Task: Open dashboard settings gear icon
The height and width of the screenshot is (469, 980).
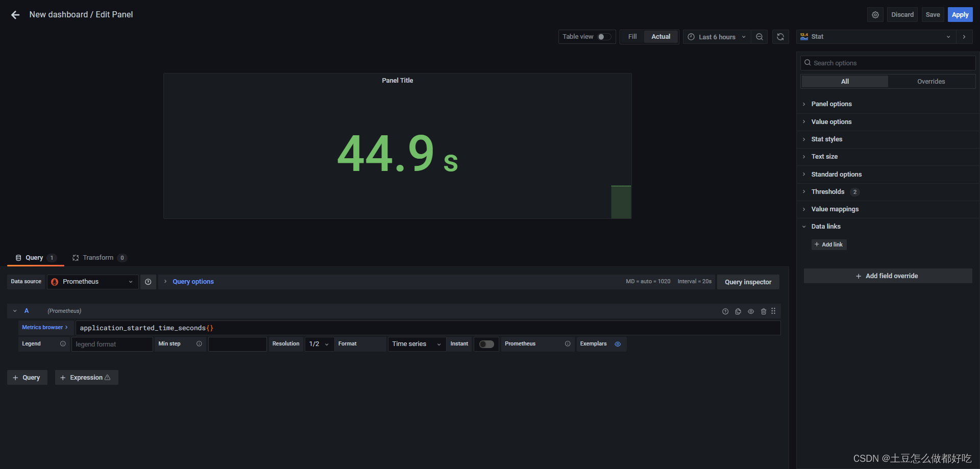Action: pyautogui.click(x=875, y=15)
